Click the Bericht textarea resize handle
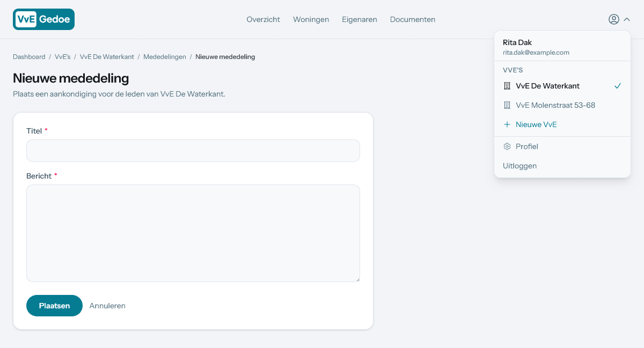This screenshot has height=348, width=644. 357,279
